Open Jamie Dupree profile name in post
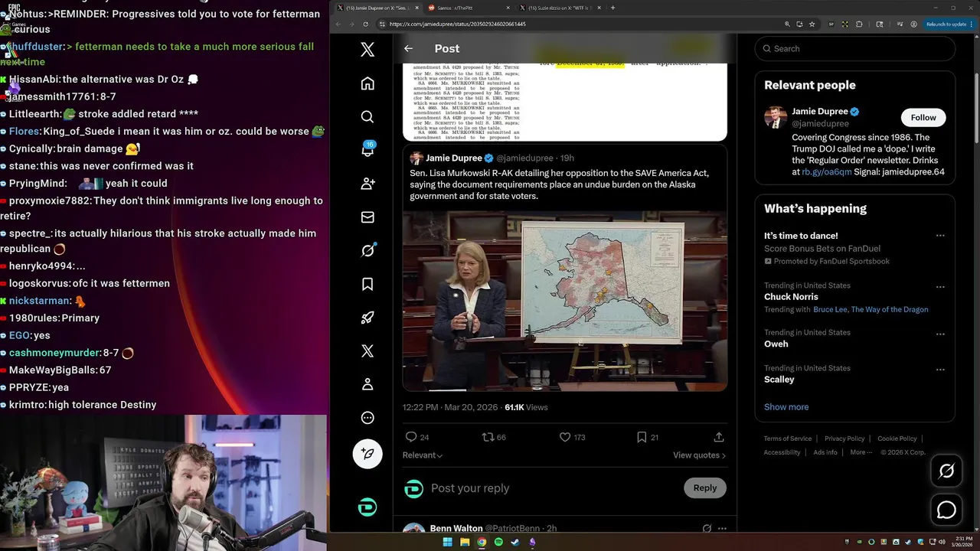 453,158
